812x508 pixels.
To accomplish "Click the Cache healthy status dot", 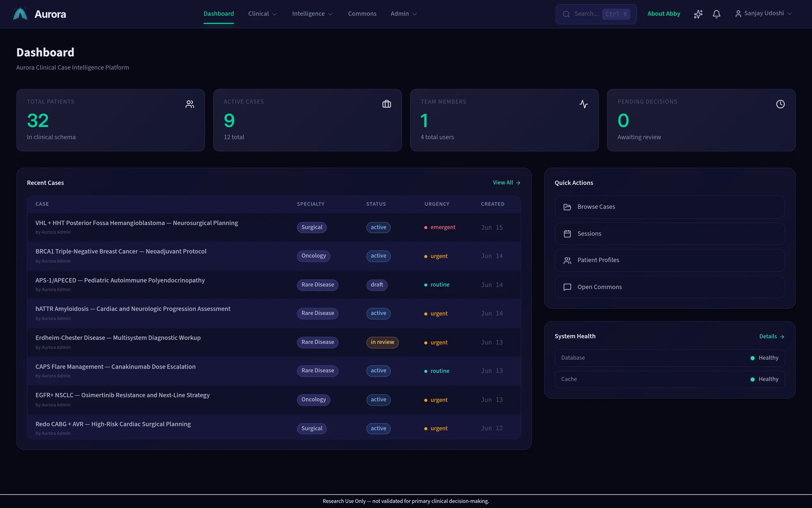I will 752,379.
